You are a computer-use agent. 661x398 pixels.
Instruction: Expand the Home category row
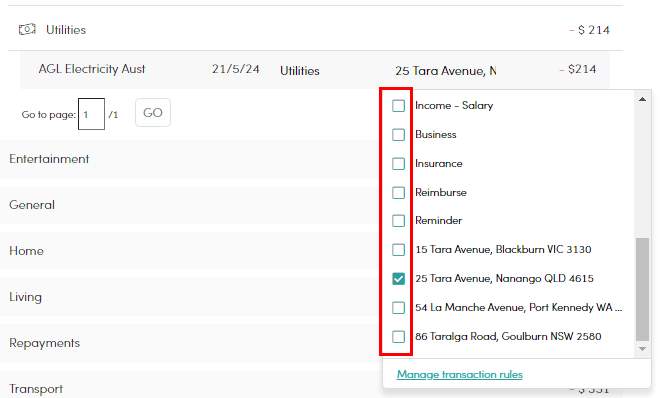[x=190, y=251]
